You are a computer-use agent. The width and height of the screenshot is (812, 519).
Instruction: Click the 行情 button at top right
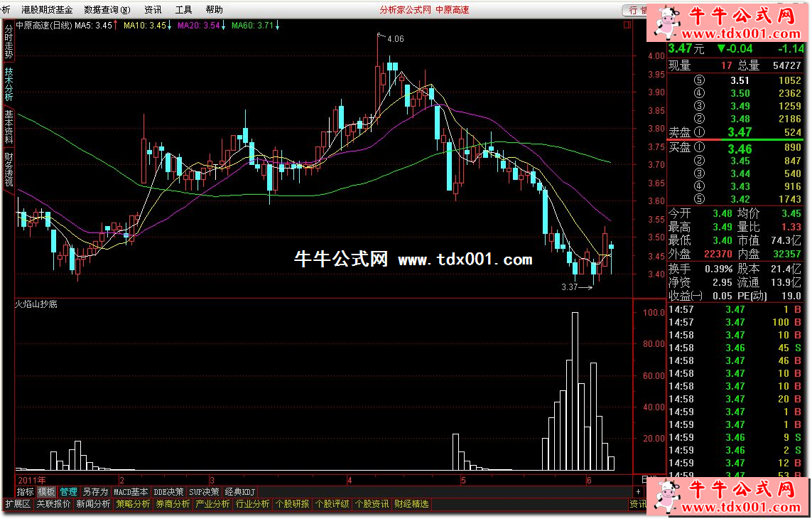pos(633,10)
